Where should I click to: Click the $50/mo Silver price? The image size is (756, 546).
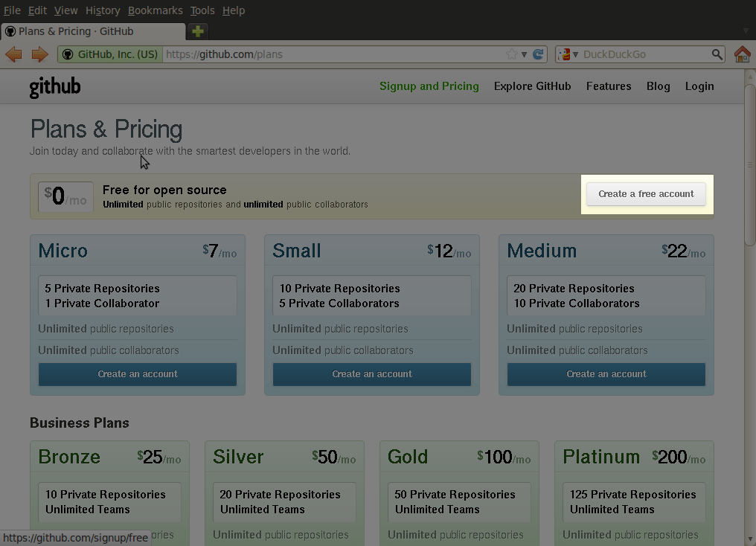333,457
